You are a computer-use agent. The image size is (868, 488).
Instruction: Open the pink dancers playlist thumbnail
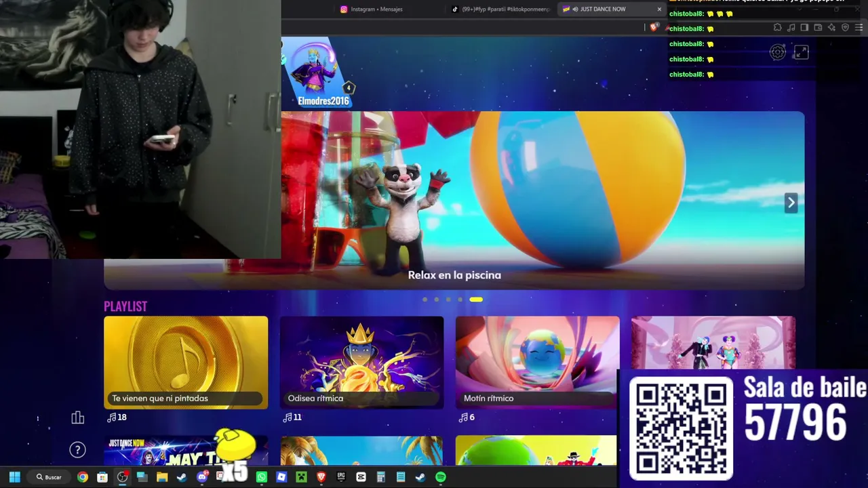[x=713, y=343]
